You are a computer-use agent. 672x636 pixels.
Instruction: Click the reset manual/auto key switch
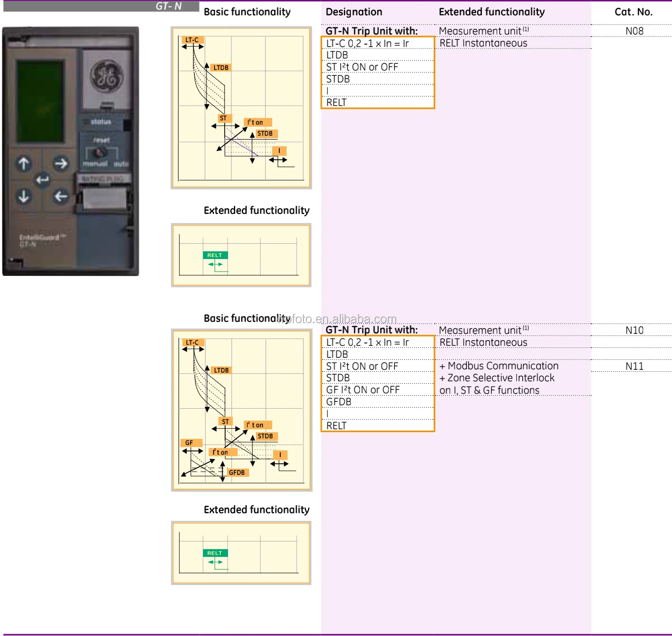101,153
